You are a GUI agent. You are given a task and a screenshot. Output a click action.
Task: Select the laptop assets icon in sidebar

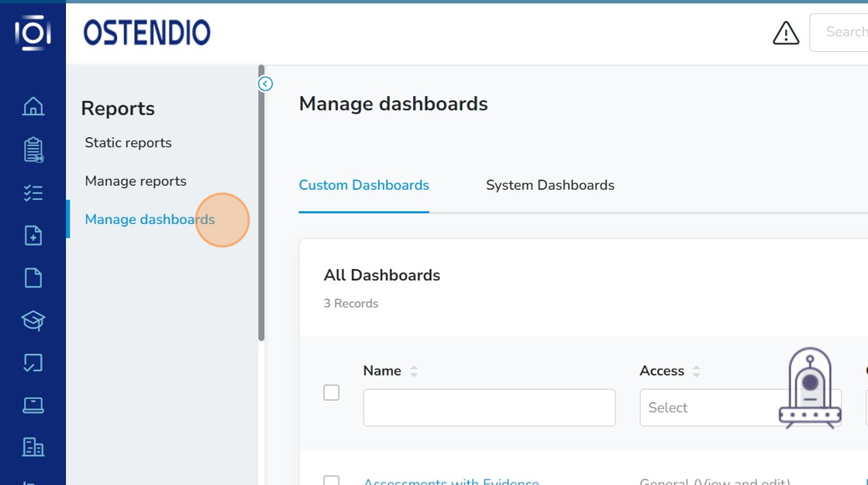point(33,405)
